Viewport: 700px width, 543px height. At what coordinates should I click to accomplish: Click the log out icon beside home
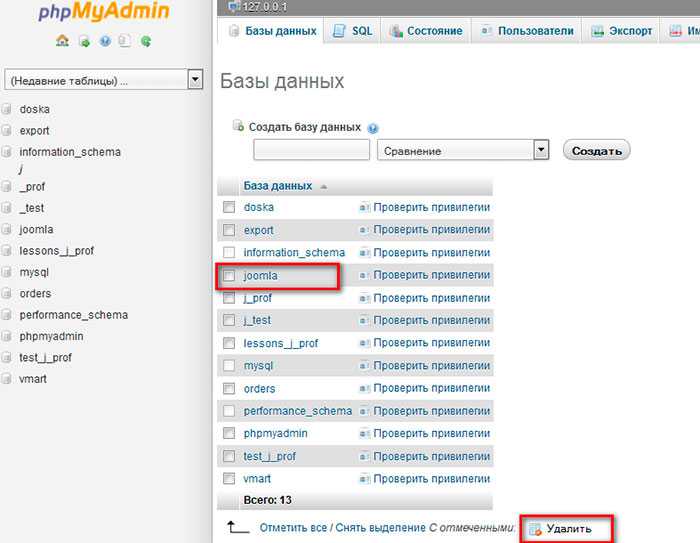point(84,42)
